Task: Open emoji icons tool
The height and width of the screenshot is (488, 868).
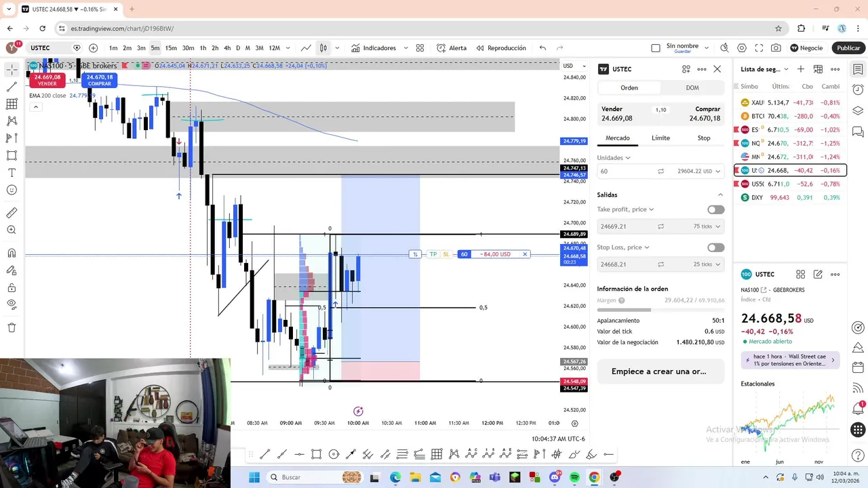Action: (12, 190)
